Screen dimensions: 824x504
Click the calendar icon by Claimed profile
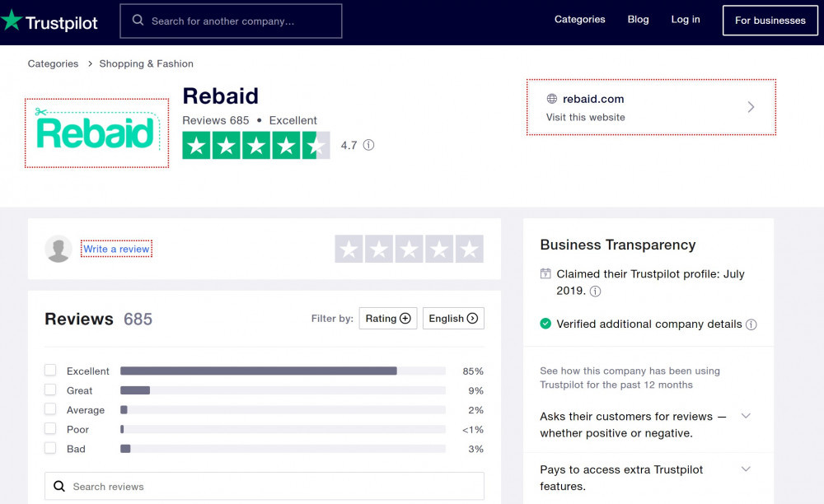click(x=545, y=273)
